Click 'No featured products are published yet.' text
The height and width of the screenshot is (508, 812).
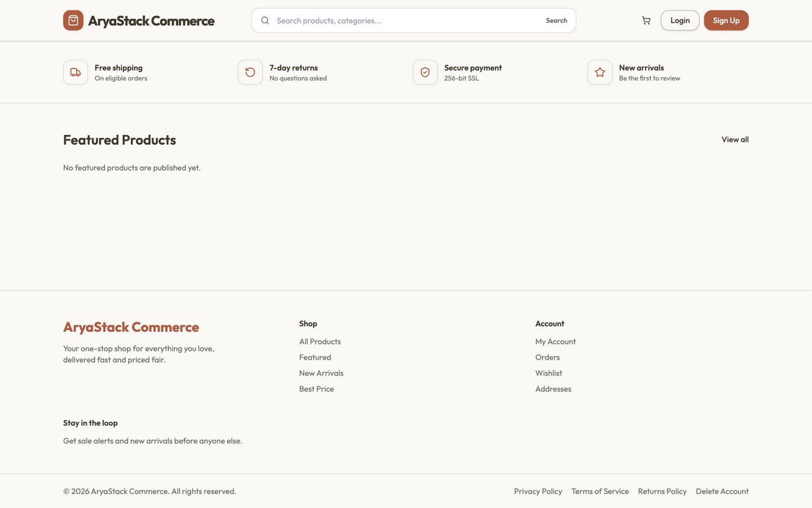coord(132,168)
